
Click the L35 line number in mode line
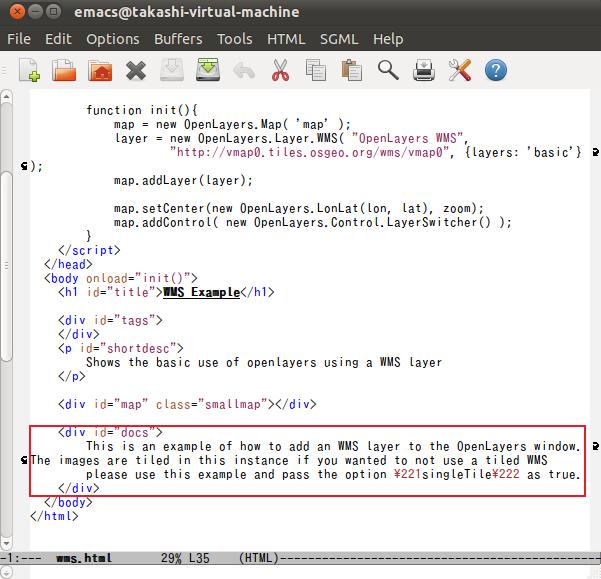(x=199, y=558)
